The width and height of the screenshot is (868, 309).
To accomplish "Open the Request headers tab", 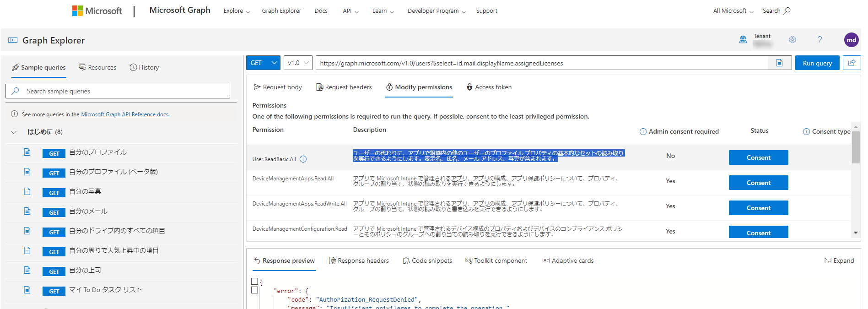I will 344,87.
